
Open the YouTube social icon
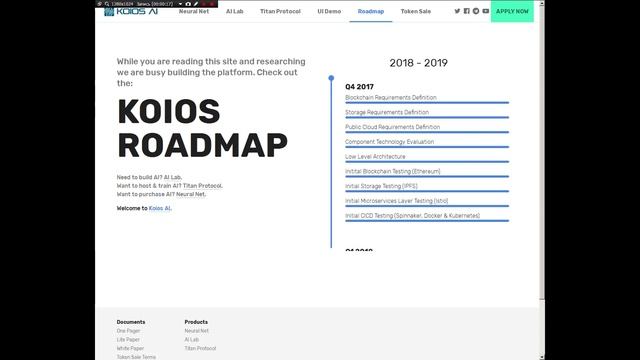point(485,11)
